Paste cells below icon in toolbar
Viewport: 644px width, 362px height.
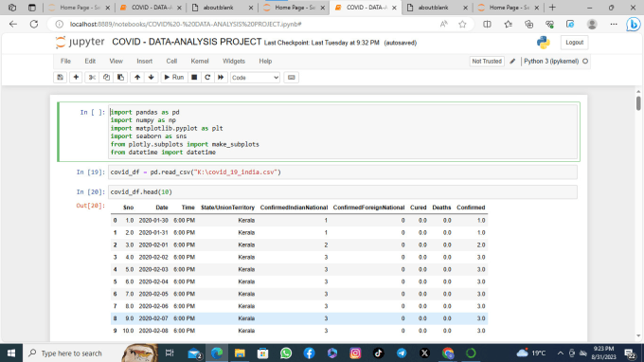pos(121,78)
